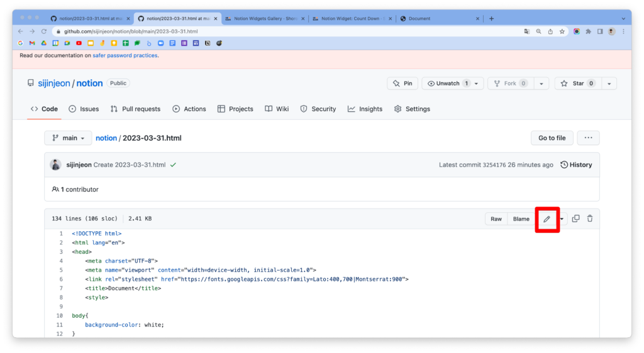Click the trash delete file icon

click(x=590, y=219)
